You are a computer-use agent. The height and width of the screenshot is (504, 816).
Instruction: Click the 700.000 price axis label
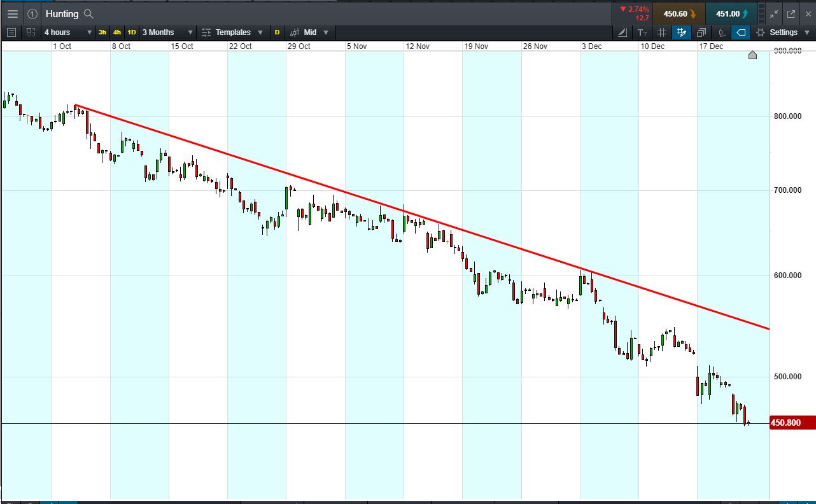point(788,190)
